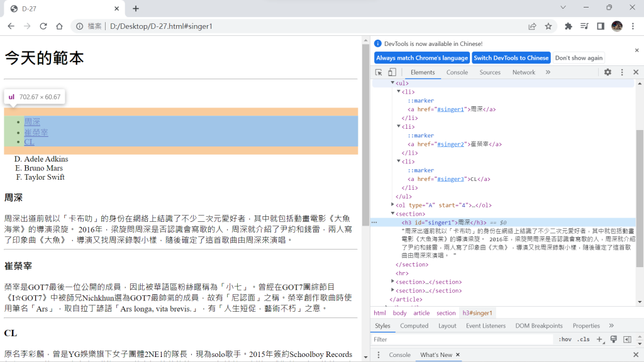Screen dimensions: 644x362
Task: Open the Styles pane tab
Action: click(x=382, y=326)
